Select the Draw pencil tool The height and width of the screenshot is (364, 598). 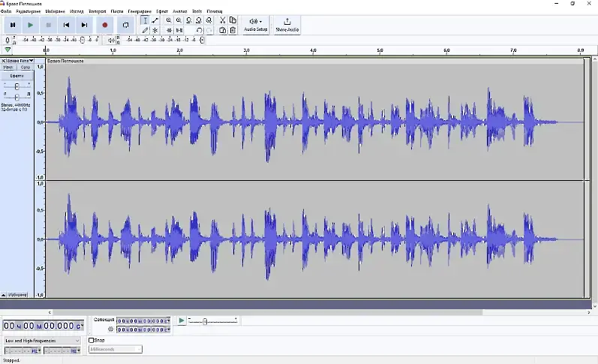point(145,30)
